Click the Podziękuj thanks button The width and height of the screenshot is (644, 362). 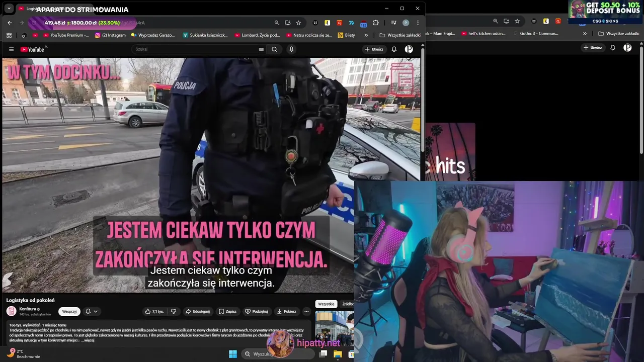257,311
